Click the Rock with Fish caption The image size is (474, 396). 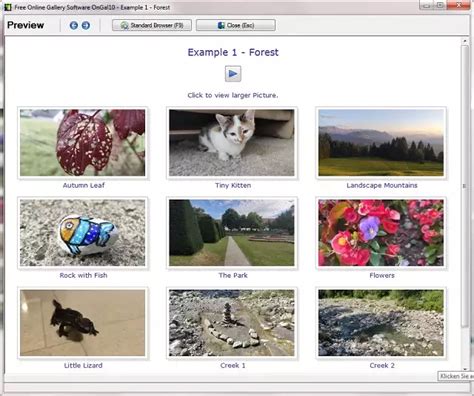(x=83, y=275)
